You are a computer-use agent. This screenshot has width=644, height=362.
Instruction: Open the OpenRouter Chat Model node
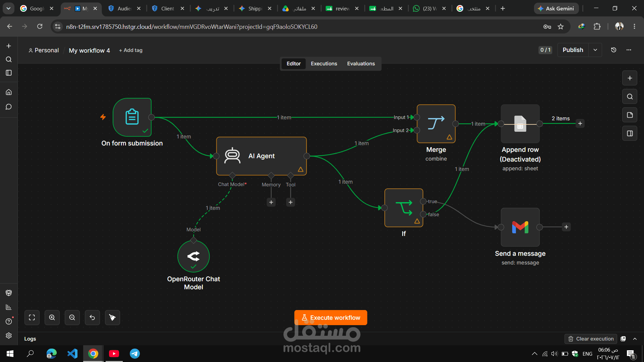pos(194,256)
